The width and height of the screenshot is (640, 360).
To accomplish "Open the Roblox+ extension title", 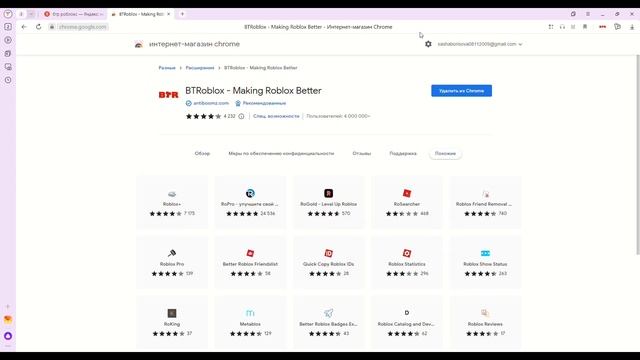I will 172,204.
